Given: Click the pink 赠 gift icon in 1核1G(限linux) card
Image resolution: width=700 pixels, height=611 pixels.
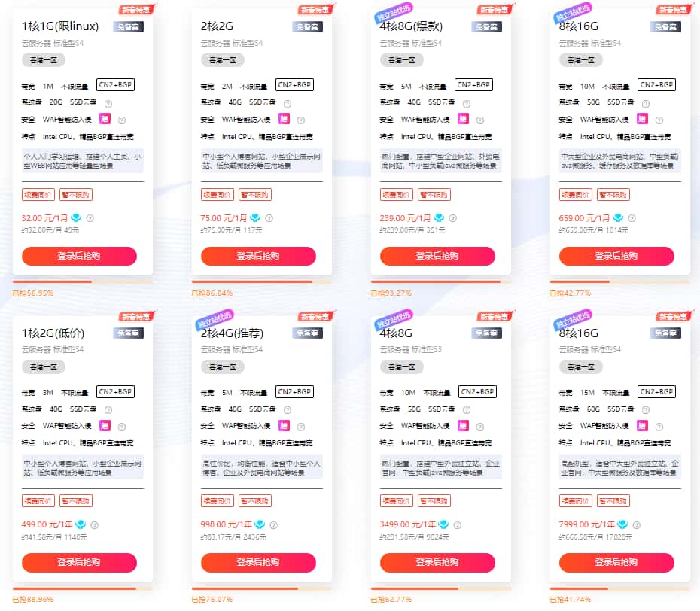Looking at the screenshot, I should point(105,118).
